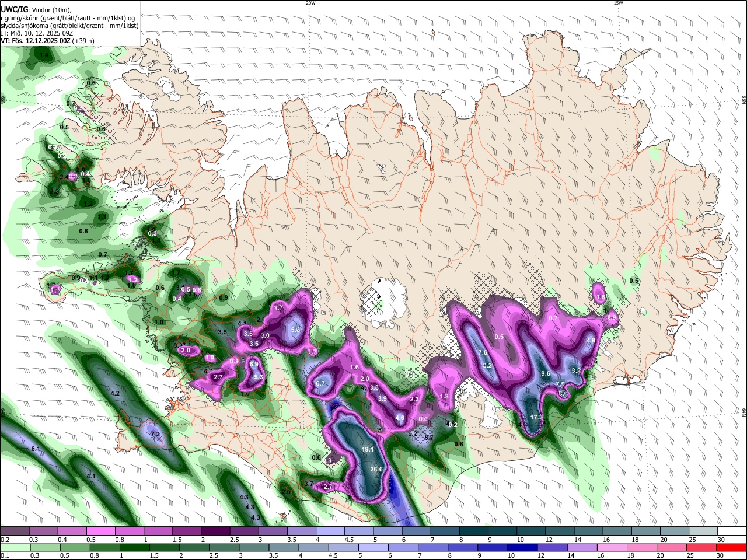Select the rigning/skúrir legend description line
Screen dimensions: 747x560
point(68,18)
